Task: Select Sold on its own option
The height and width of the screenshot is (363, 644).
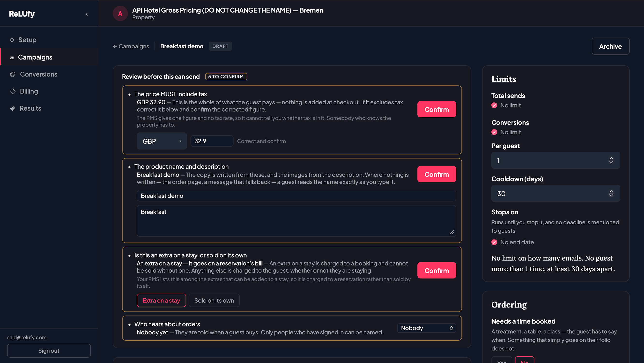Action: click(214, 300)
